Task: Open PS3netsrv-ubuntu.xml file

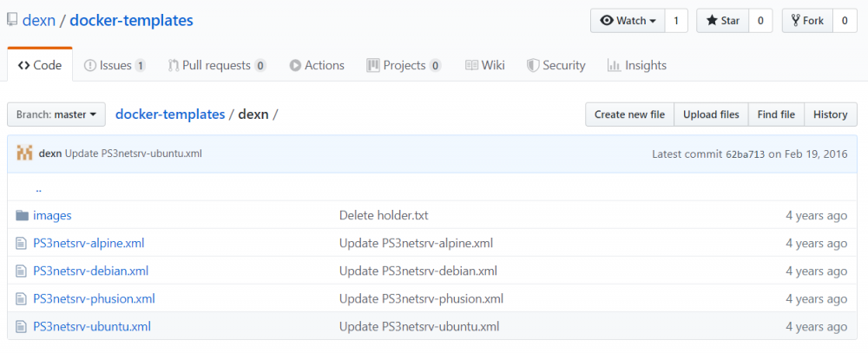Action: [92, 326]
